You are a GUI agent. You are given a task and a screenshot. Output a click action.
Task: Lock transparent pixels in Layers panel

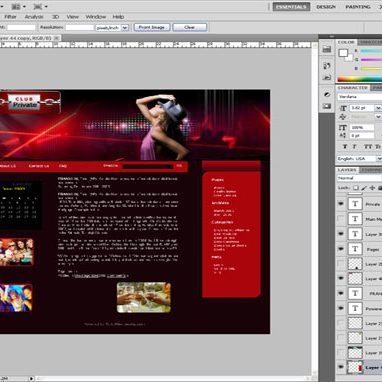coord(356,188)
